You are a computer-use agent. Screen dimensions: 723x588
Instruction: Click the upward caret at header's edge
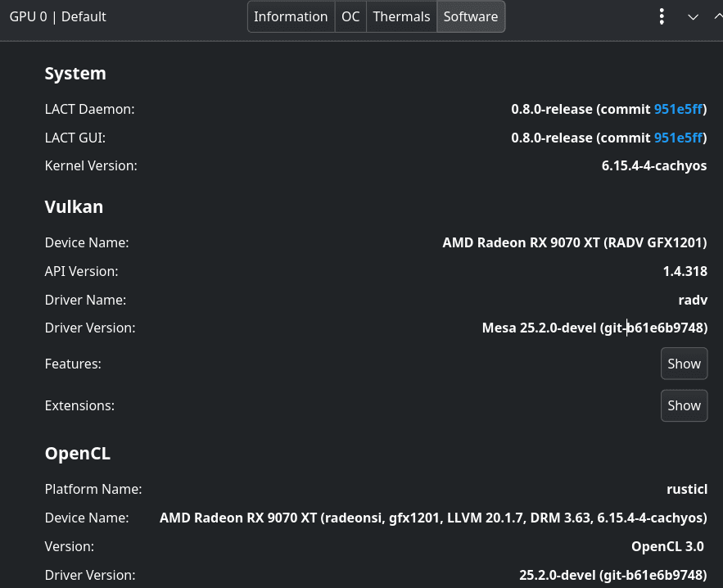tap(718, 16)
